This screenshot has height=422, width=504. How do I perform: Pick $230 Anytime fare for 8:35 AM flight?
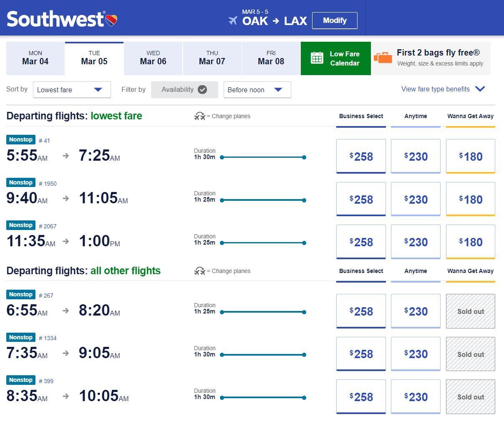click(x=416, y=397)
